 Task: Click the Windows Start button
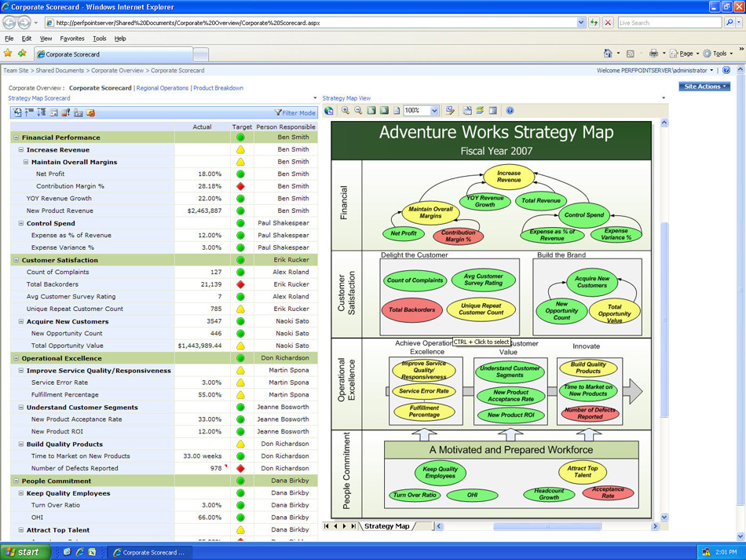click(x=25, y=552)
